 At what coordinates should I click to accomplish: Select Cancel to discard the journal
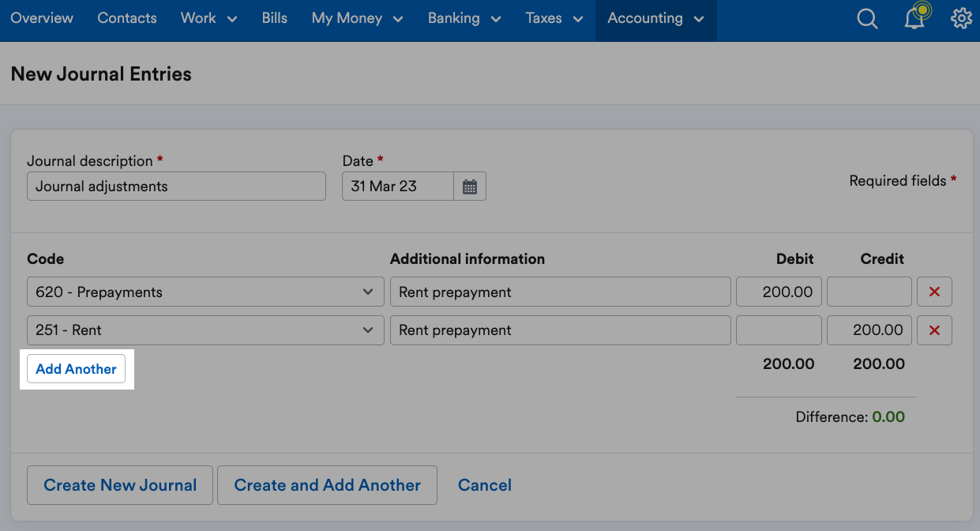coord(485,484)
